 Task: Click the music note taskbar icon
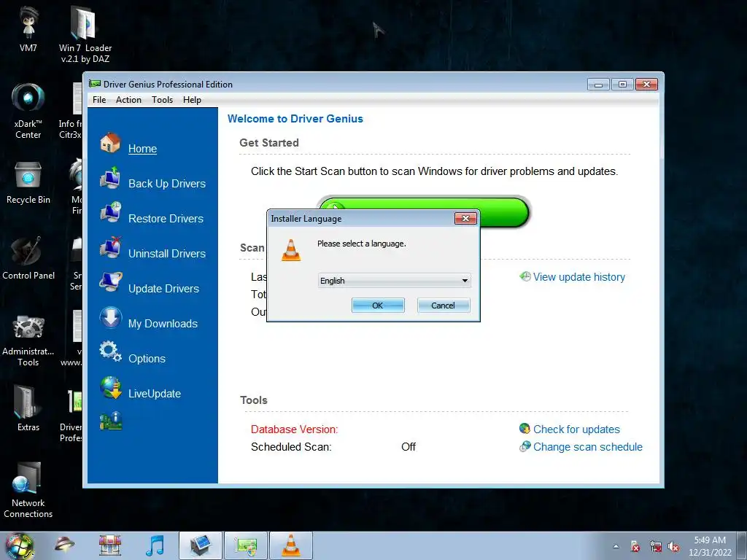(155, 545)
